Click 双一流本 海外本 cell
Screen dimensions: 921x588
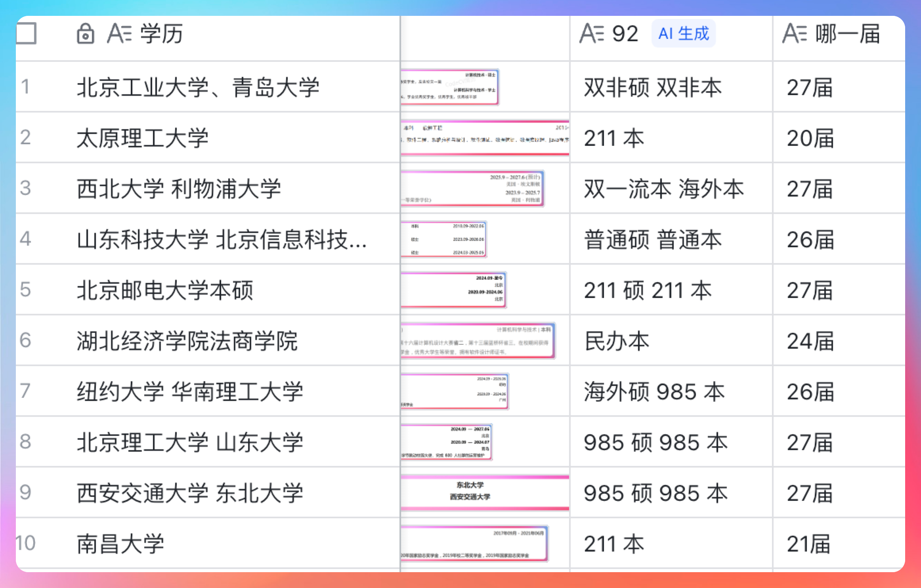click(663, 188)
